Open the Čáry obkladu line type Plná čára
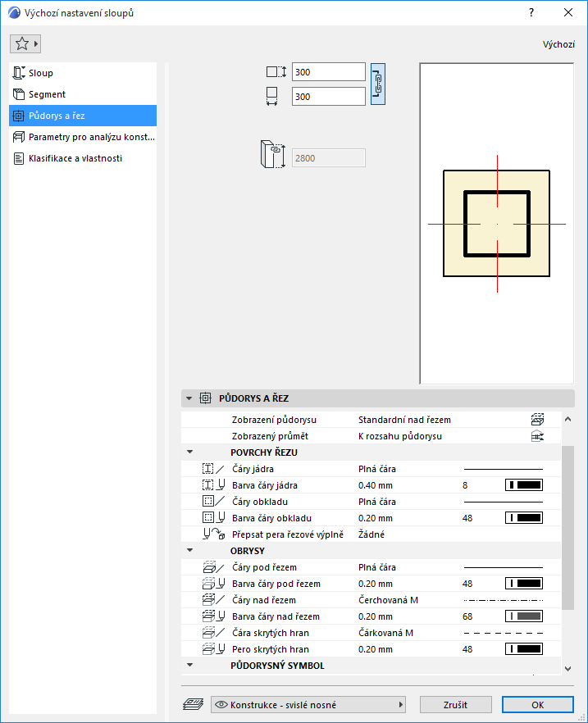Viewport: 588px width, 723px height. pos(376,501)
